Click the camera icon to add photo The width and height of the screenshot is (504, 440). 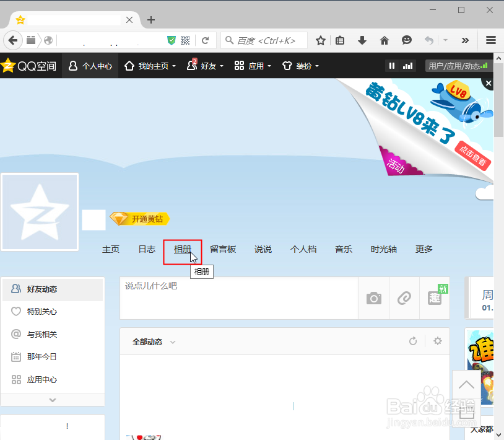click(374, 298)
